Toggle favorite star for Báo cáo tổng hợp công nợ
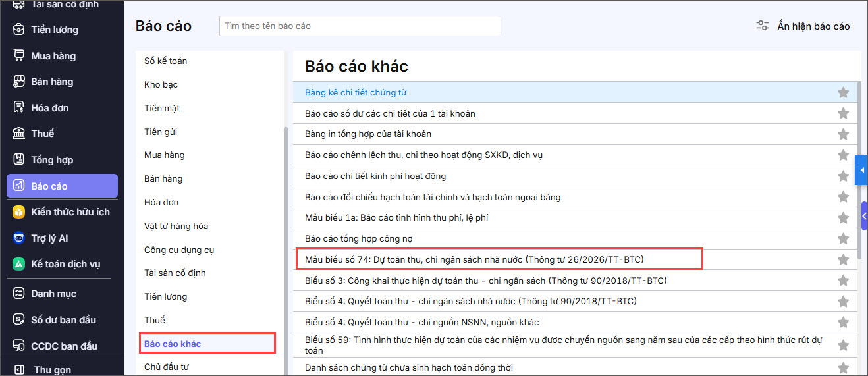868x376 pixels. coord(843,238)
